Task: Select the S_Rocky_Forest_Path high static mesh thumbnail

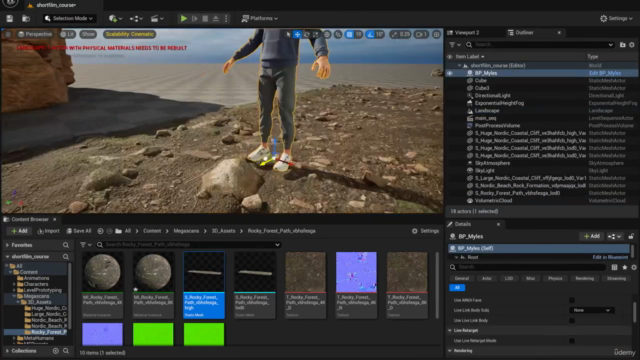Action: (204, 285)
